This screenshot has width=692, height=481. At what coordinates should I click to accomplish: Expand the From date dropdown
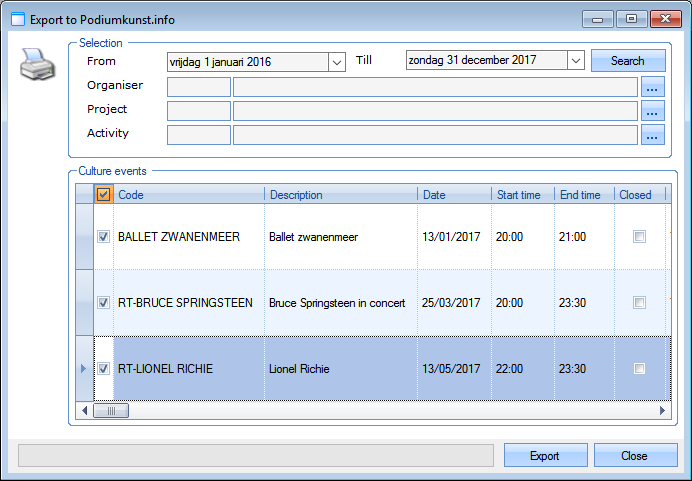click(336, 62)
